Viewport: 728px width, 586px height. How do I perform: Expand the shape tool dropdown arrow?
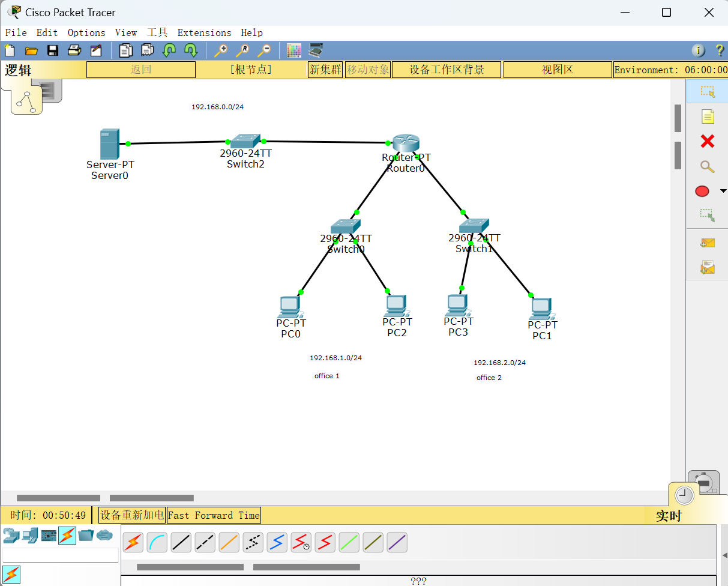tap(723, 191)
